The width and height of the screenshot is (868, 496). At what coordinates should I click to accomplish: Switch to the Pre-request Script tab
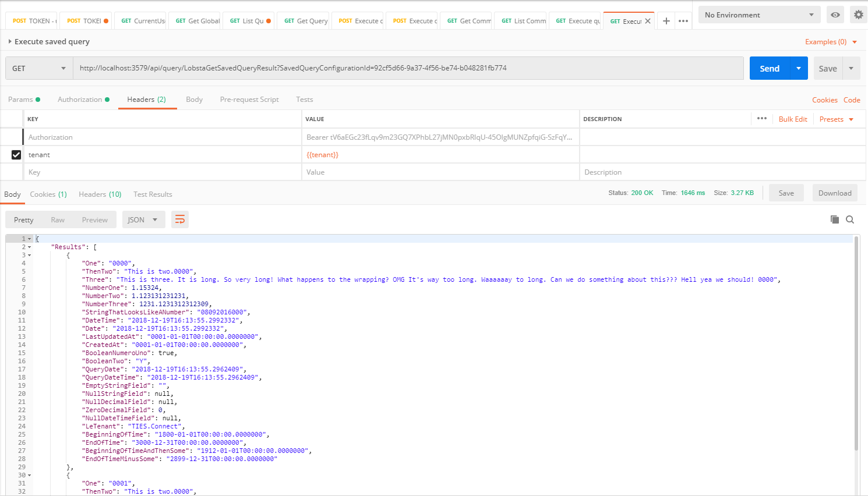click(x=249, y=100)
